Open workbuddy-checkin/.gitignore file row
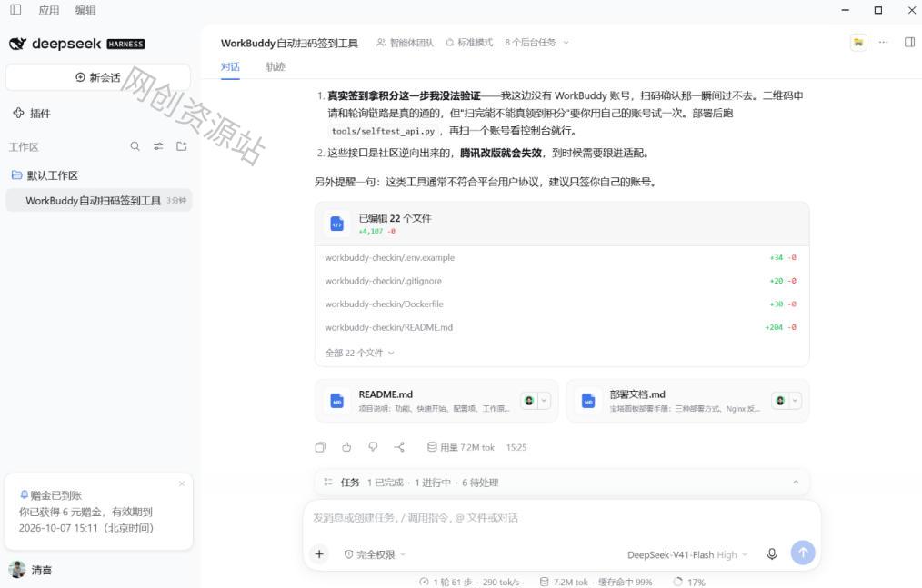The height and width of the screenshot is (588, 922). point(562,281)
